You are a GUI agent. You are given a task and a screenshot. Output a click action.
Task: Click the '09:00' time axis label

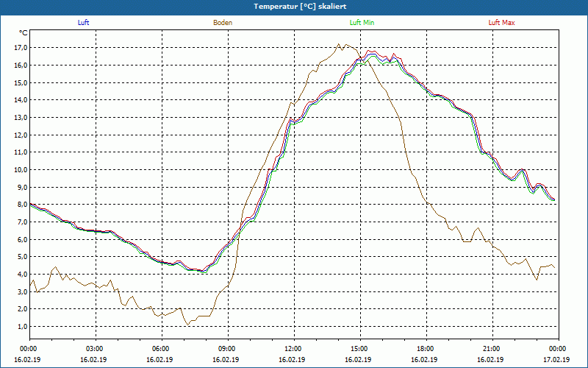(x=228, y=349)
